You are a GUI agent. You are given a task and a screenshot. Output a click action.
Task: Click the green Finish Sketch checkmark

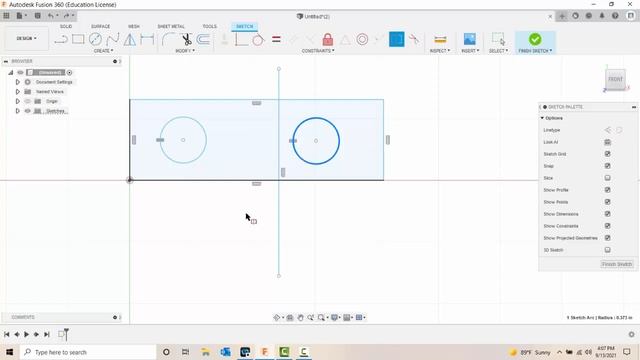point(535,39)
